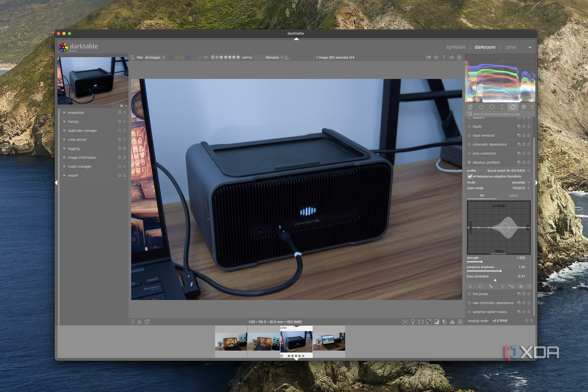
Task: Open quick presets menu below image
Action: [x=133, y=321]
